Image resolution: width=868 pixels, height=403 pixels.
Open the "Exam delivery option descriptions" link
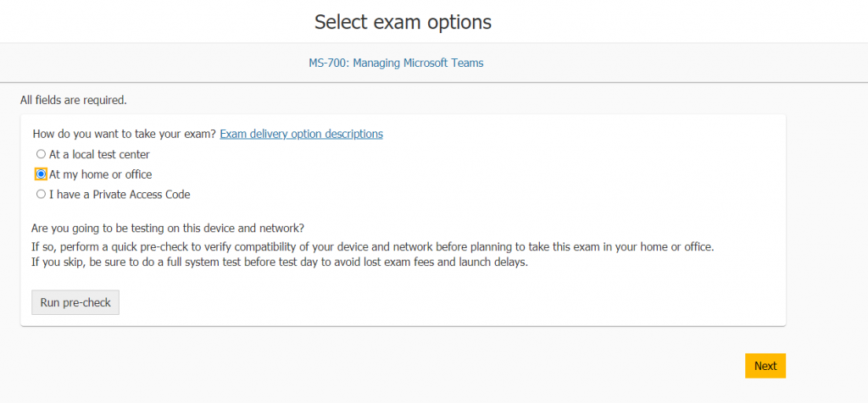(301, 134)
